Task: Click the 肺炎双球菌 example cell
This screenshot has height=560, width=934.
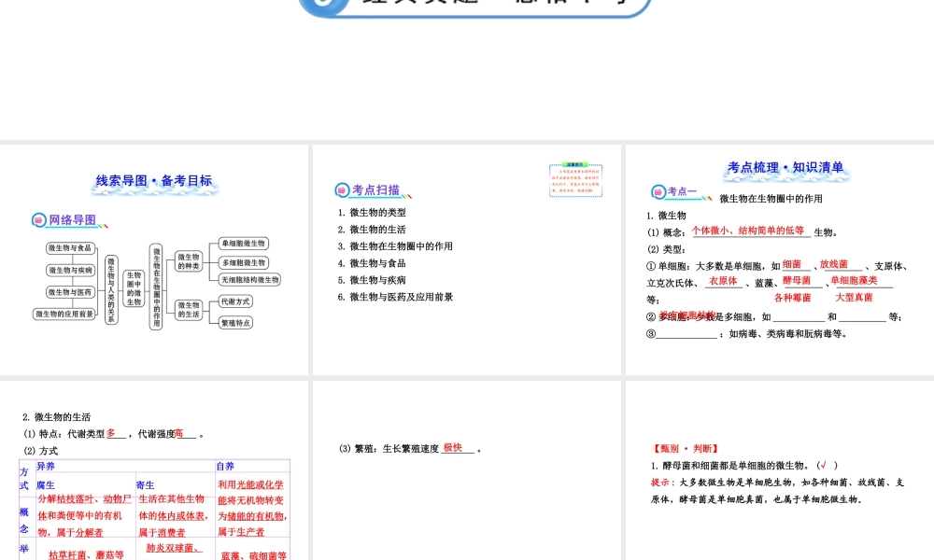Action: [x=174, y=548]
